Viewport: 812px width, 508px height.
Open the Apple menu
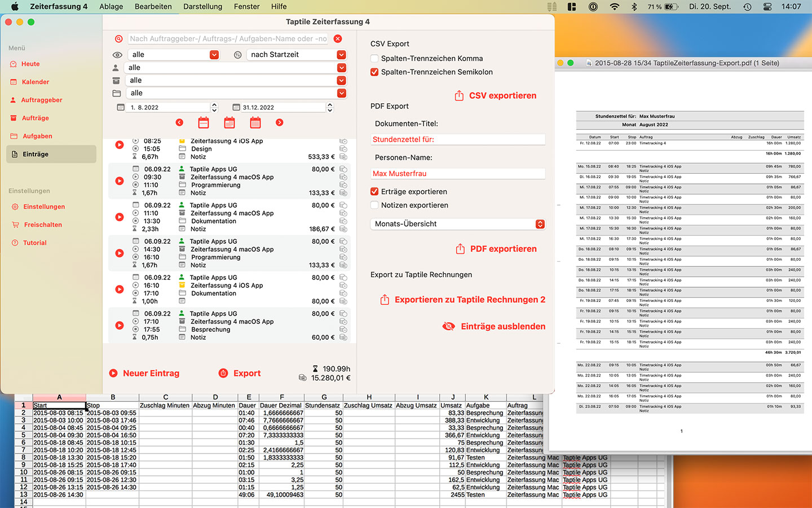[x=15, y=7]
